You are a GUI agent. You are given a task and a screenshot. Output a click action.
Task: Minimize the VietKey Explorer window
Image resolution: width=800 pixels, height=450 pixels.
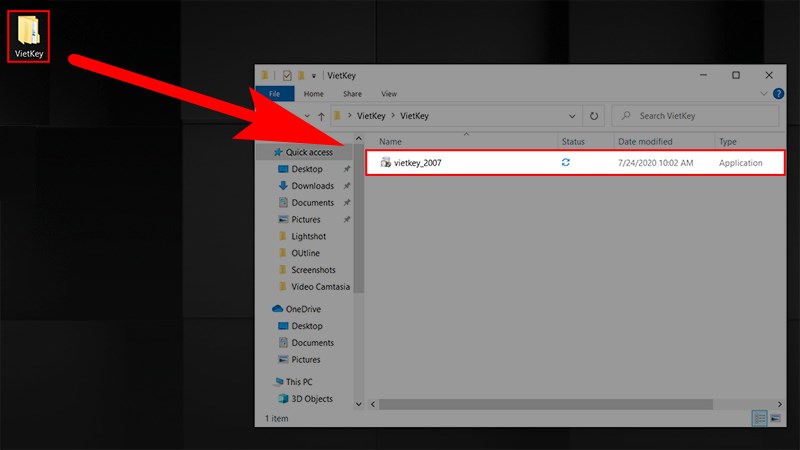point(704,75)
